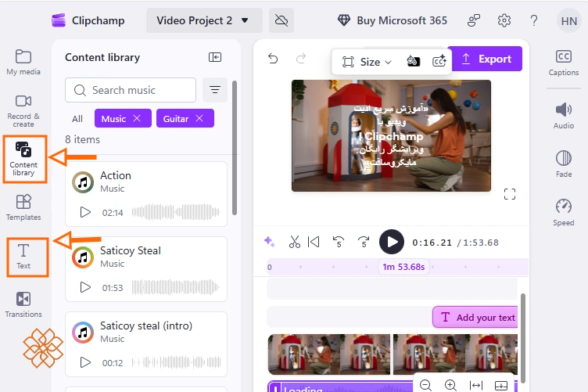Open the Audio properties panel
Viewport: 588px width, 392px height.
563,116
